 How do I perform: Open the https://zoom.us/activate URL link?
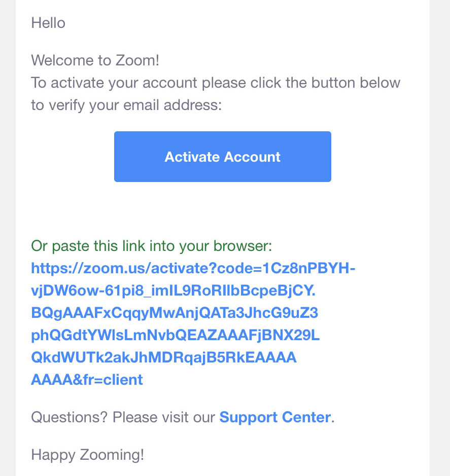(x=193, y=268)
